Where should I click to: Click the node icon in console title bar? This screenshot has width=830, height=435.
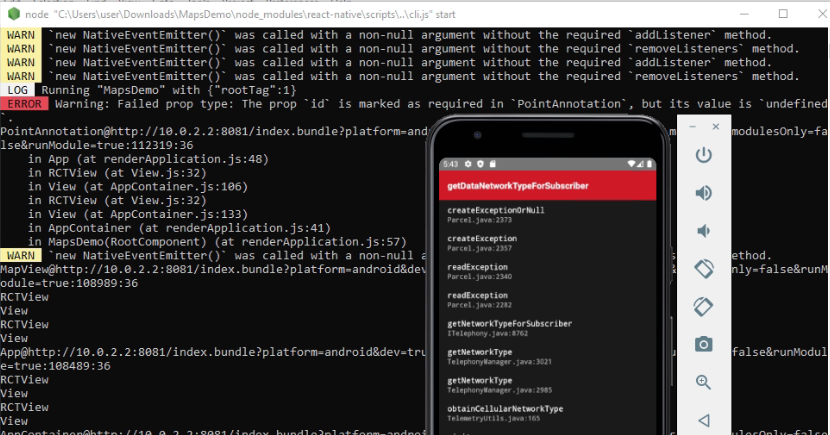pyautogui.click(x=14, y=14)
